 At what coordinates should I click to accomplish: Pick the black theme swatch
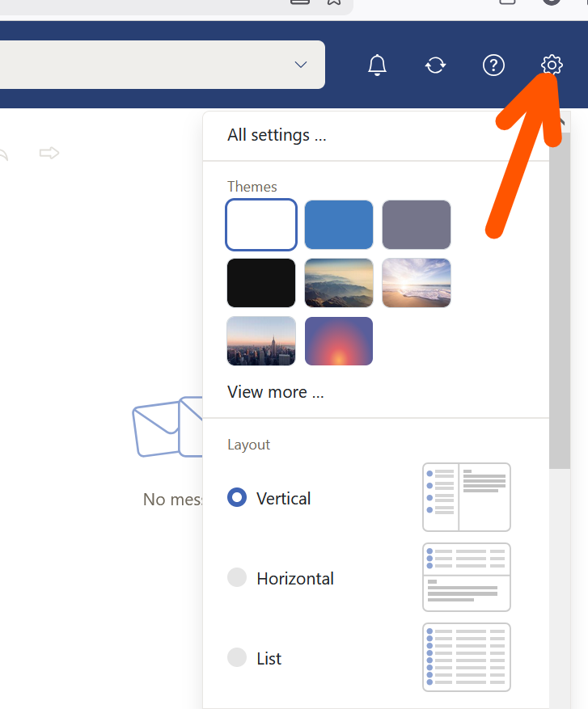point(261,283)
